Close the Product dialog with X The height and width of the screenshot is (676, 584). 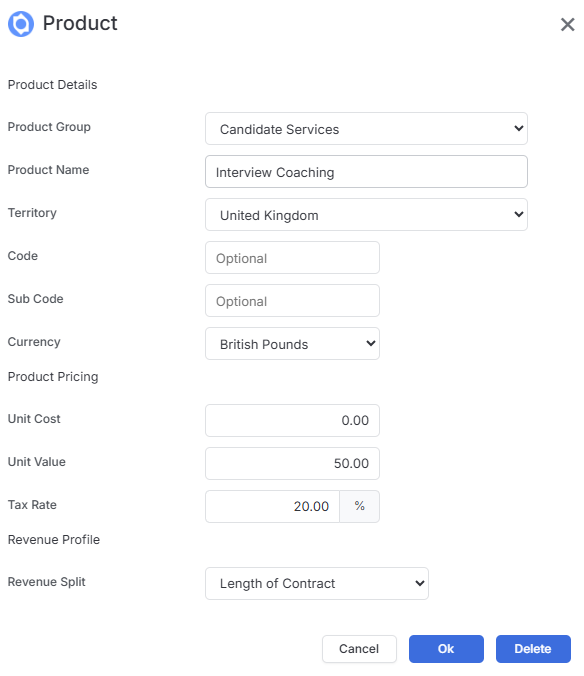tap(567, 25)
